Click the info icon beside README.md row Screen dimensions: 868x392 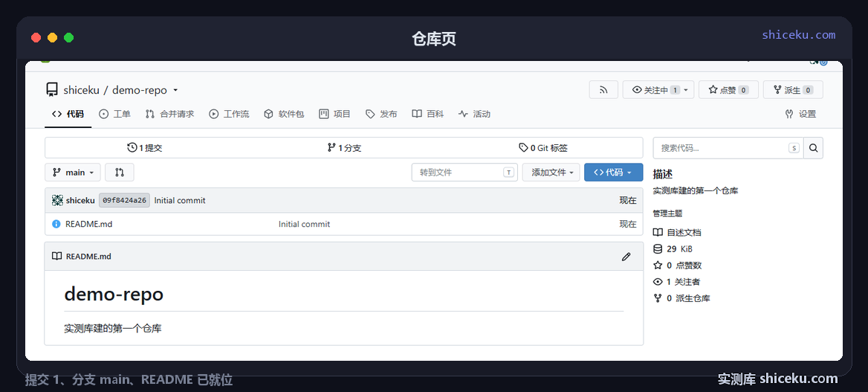coord(56,224)
